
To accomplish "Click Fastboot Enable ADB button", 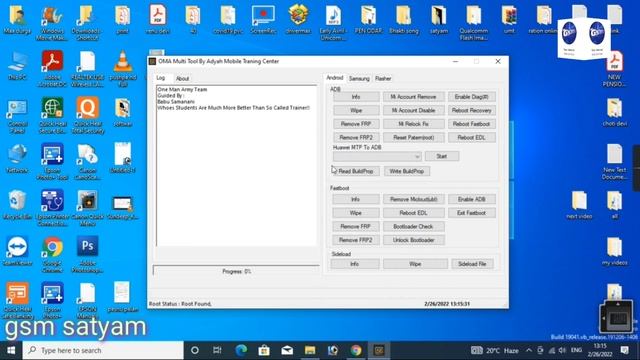I will pyautogui.click(x=471, y=199).
